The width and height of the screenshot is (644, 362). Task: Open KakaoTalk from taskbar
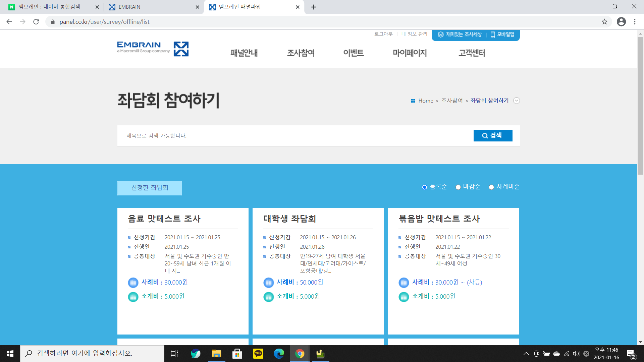(258, 354)
